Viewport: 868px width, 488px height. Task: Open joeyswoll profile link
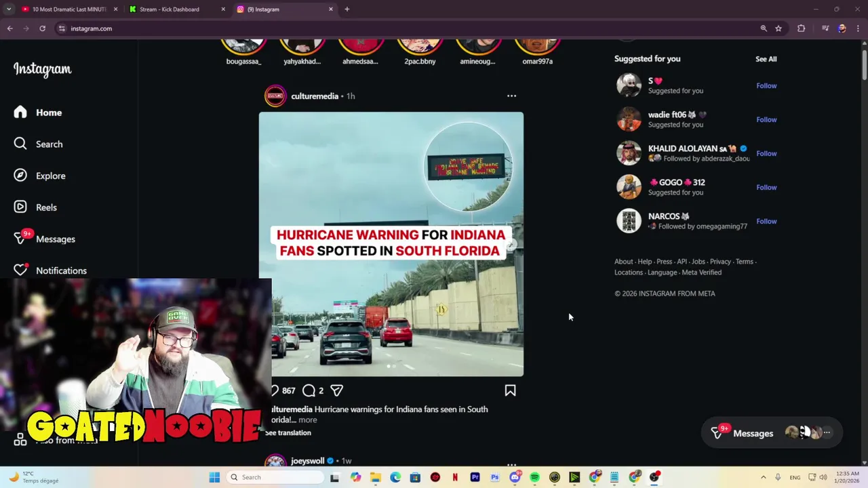pos(308,461)
